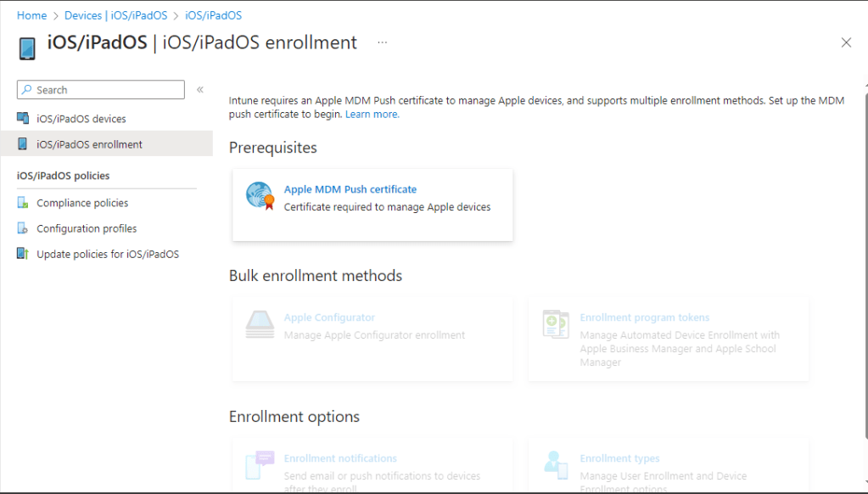Viewport: 868px width, 494px height.
Task: Open the Home breadcrumb link
Action: (31, 15)
